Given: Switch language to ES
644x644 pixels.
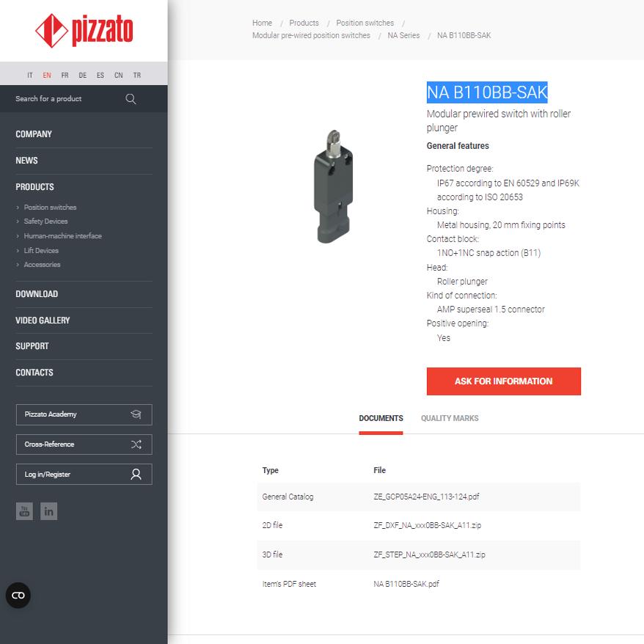Looking at the screenshot, I should pyautogui.click(x=100, y=75).
